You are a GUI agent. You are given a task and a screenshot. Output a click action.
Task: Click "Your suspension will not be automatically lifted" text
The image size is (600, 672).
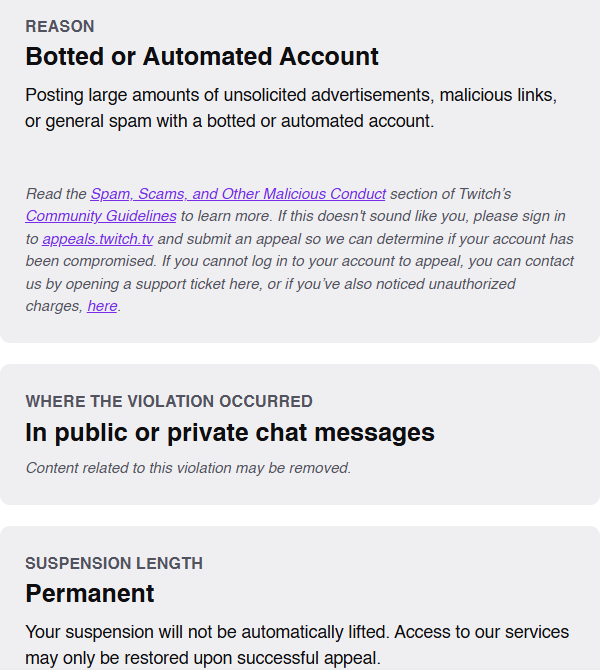point(200,632)
